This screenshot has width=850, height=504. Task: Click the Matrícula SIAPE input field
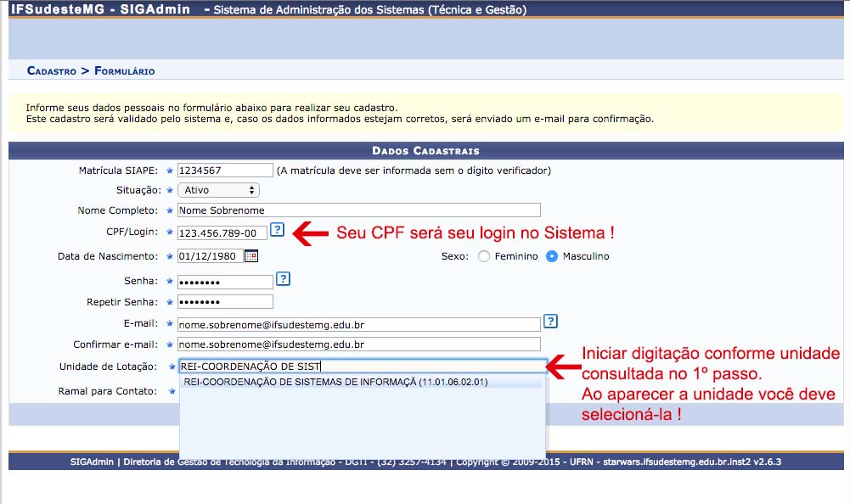225,170
